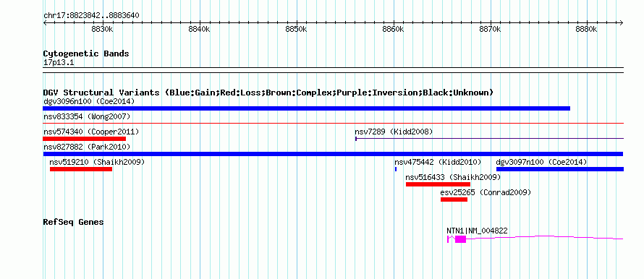This screenshot has width=644, height=279.
Task: Open dgv3097n100 (Coe2014) variant label
Action: [x=541, y=162]
